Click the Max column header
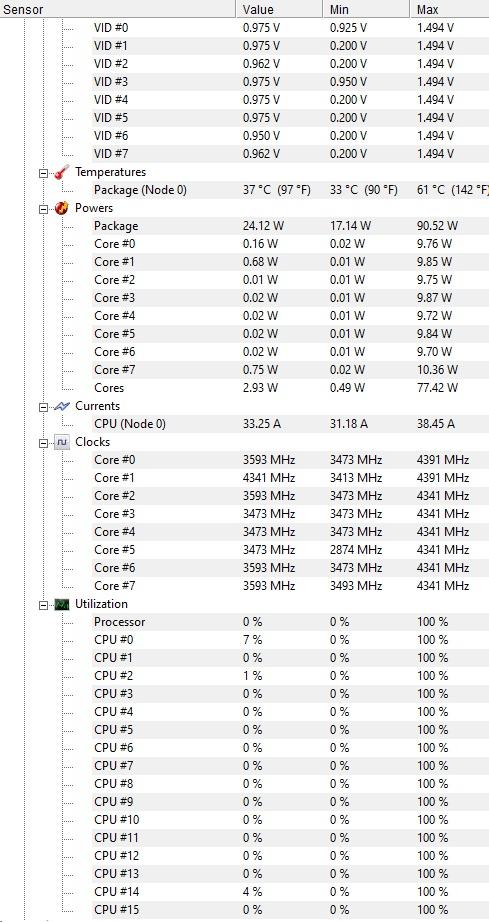This screenshot has width=489, height=922. point(449,9)
